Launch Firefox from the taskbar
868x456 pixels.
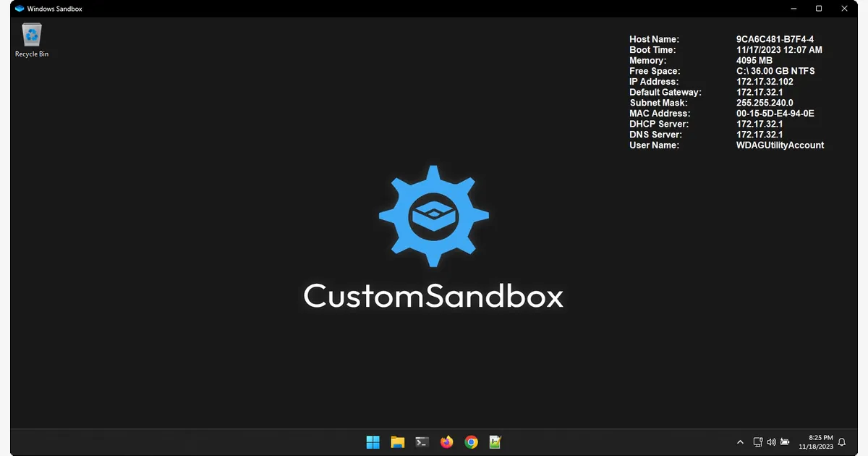point(446,442)
